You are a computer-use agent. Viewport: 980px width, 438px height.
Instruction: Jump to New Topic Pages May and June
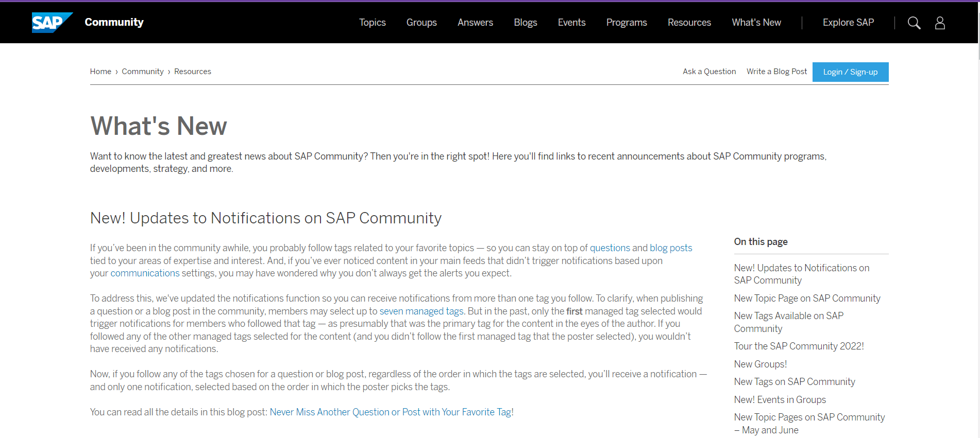[x=809, y=424]
